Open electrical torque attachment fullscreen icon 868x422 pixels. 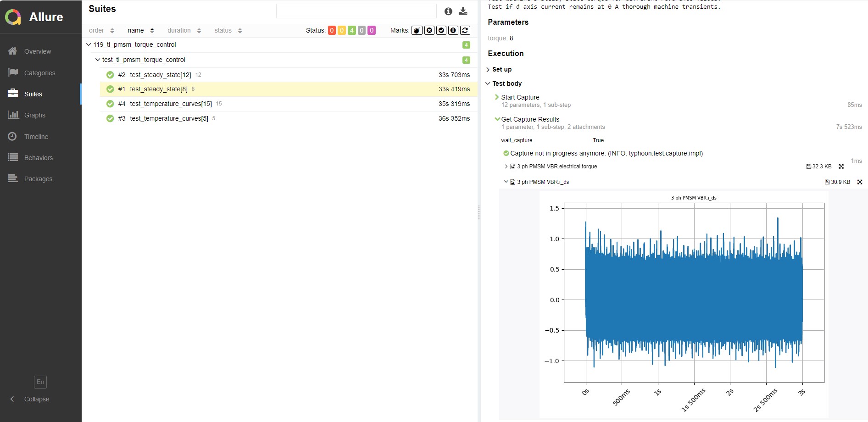(x=841, y=167)
